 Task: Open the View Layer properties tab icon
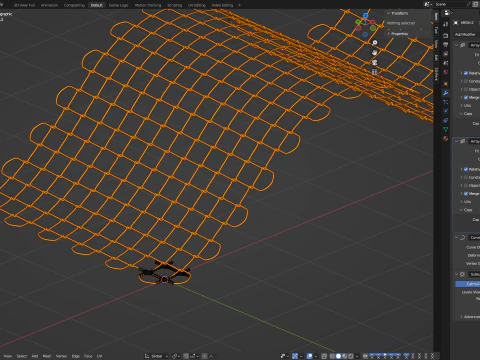(446, 54)
